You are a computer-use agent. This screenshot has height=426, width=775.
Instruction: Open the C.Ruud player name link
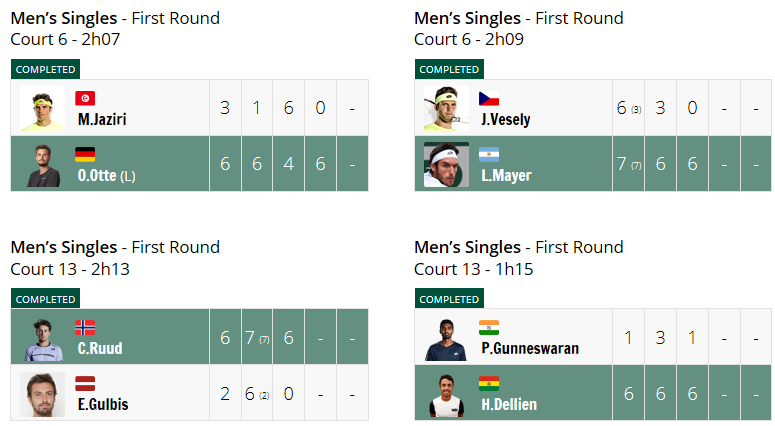coord(100,348)
